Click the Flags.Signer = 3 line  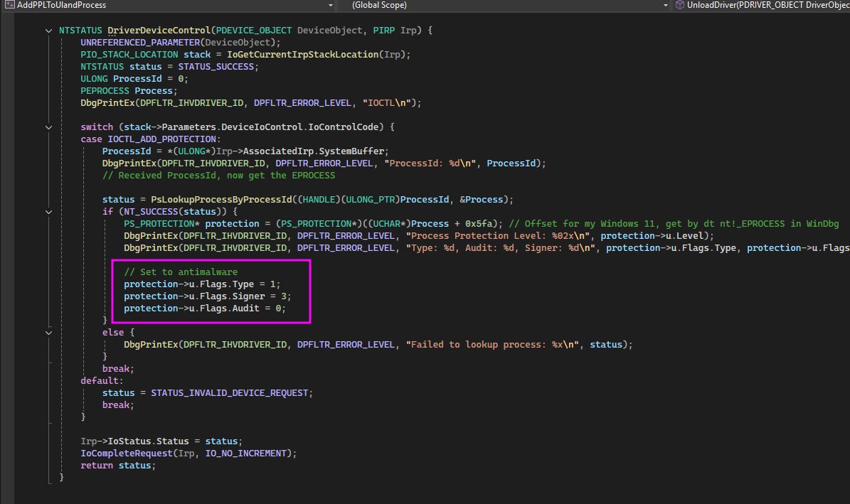click(x=208, y=296)
